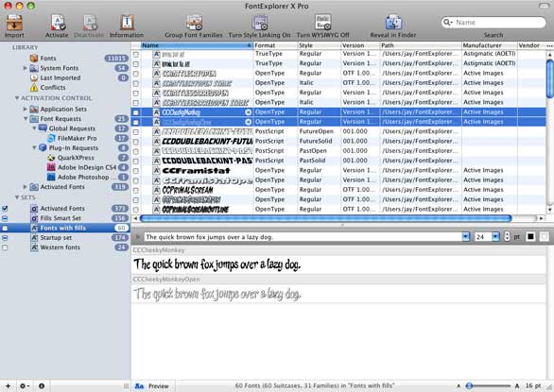Screen dimensions: 554x392
Task: Sort by the Name column header
Action: click(x=197, y=45)
